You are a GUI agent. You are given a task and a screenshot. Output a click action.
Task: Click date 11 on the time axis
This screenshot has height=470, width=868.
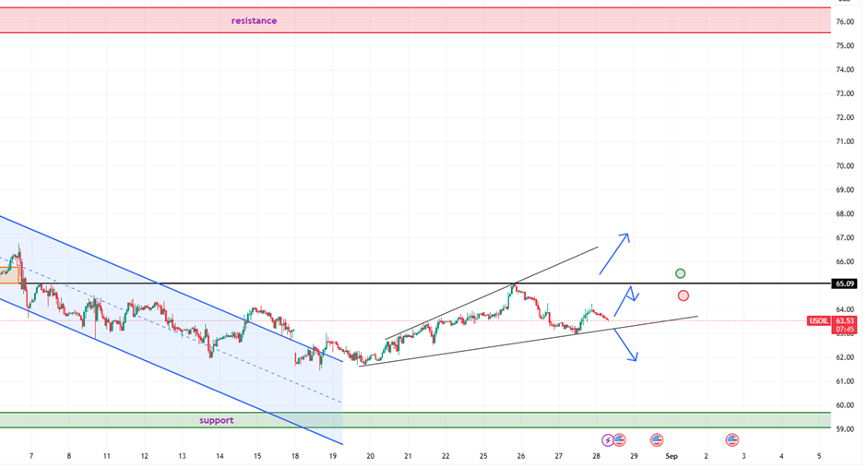click(x=107, y=456)
